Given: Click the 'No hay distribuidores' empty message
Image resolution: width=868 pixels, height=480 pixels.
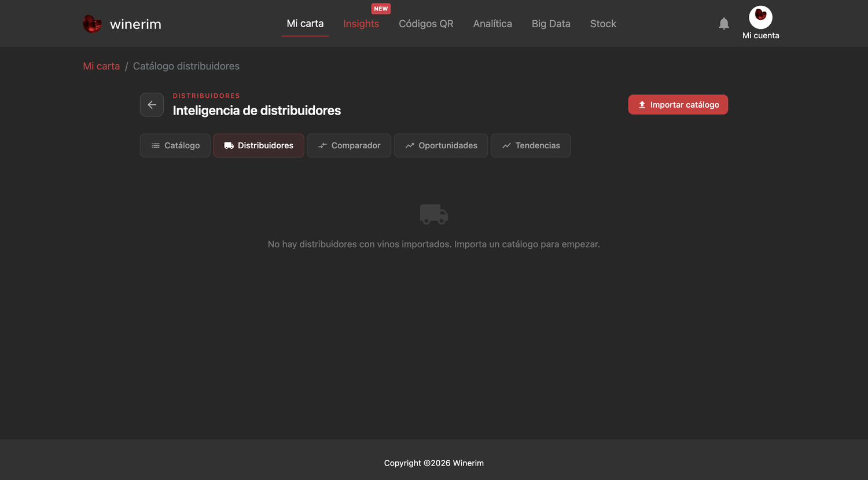Looking at the screenshot, I should click(x=434, y=244).
